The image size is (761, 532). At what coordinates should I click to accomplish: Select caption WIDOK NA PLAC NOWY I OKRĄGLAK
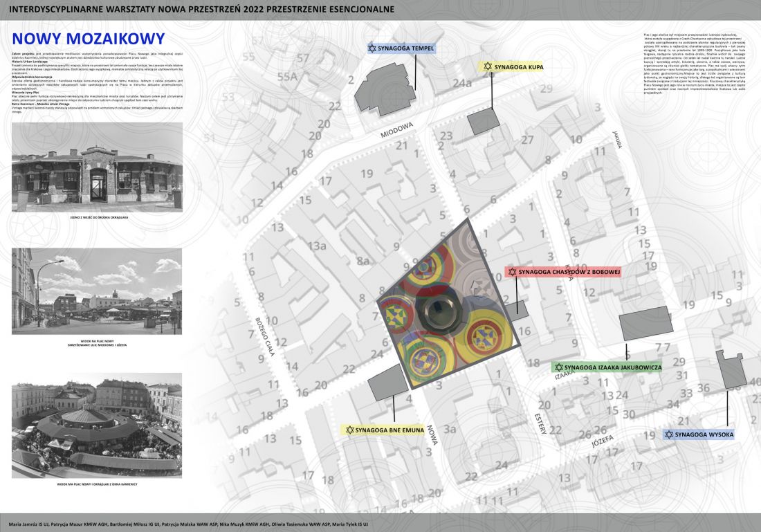click(x=97, y=484)
